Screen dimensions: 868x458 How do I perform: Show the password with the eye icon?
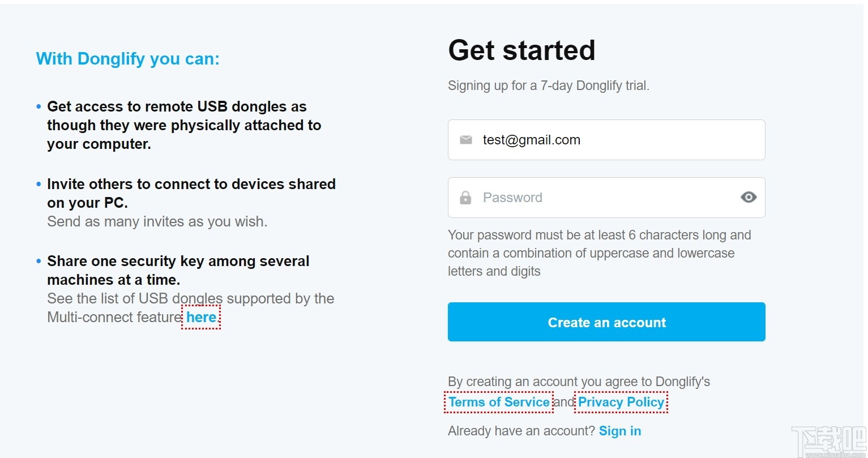[x=749, y=197]
